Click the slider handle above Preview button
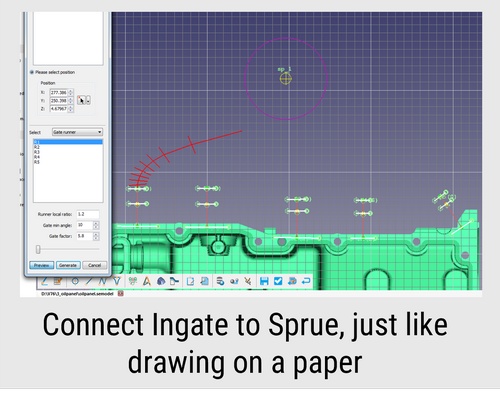 pos(38,249)
